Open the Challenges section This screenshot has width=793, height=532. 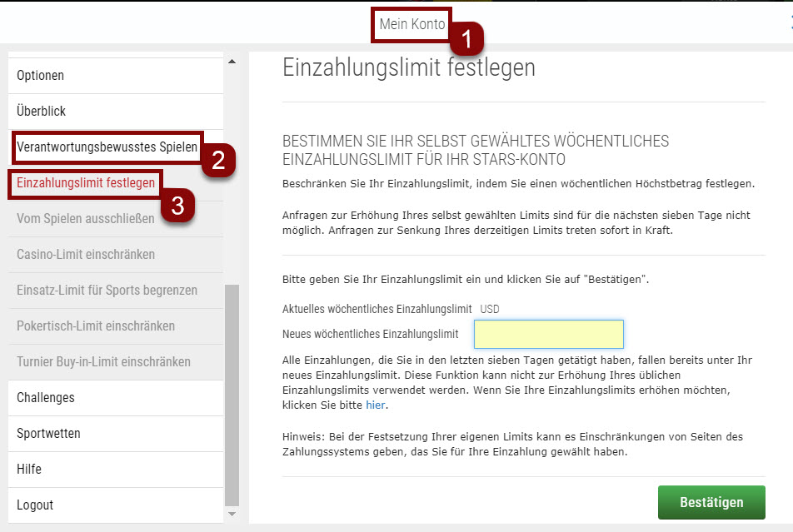pos(45,397)
